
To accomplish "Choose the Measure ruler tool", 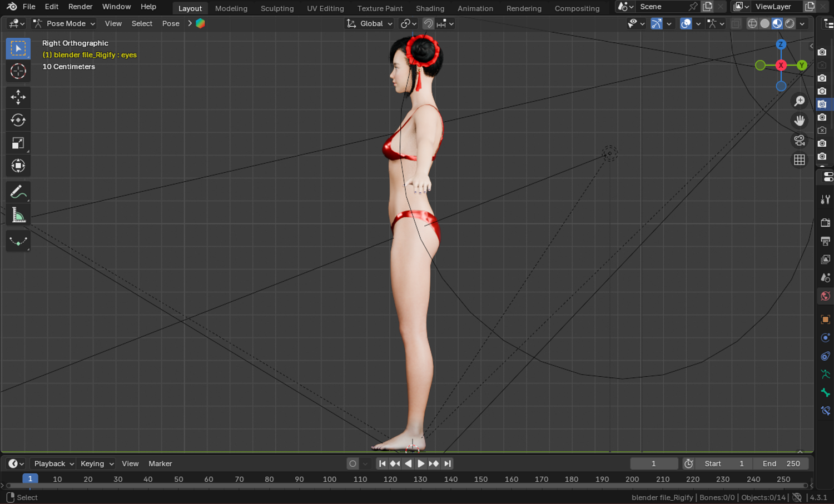I will [x=18, y=215].
